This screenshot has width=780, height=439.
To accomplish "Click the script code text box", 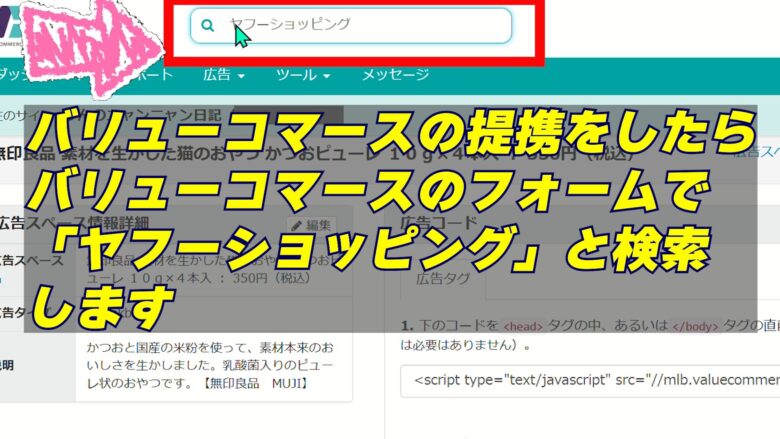I will tap(590, 380).
